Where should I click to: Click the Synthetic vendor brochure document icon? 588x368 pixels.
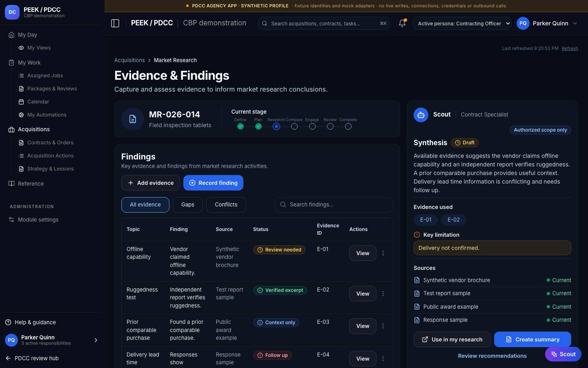click(417, 280)
